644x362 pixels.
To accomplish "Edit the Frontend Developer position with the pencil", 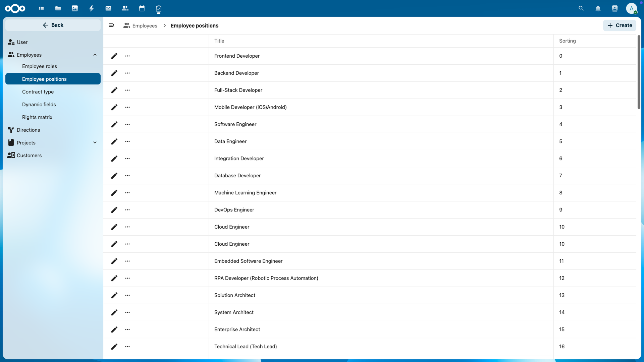I will pyautogui.click(x=114, y=56).
